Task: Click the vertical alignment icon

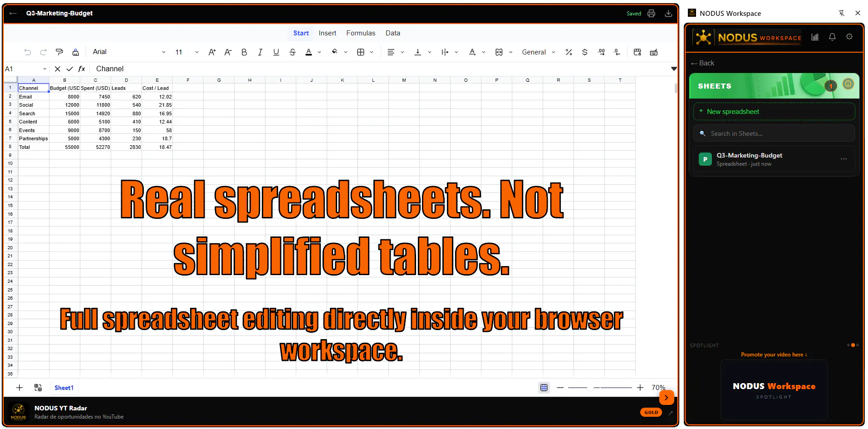Action: point(418,52)
